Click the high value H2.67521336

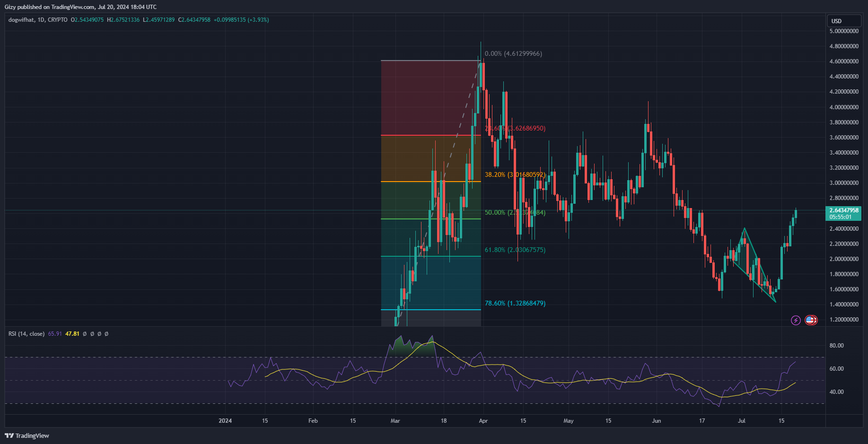[123, 20]
